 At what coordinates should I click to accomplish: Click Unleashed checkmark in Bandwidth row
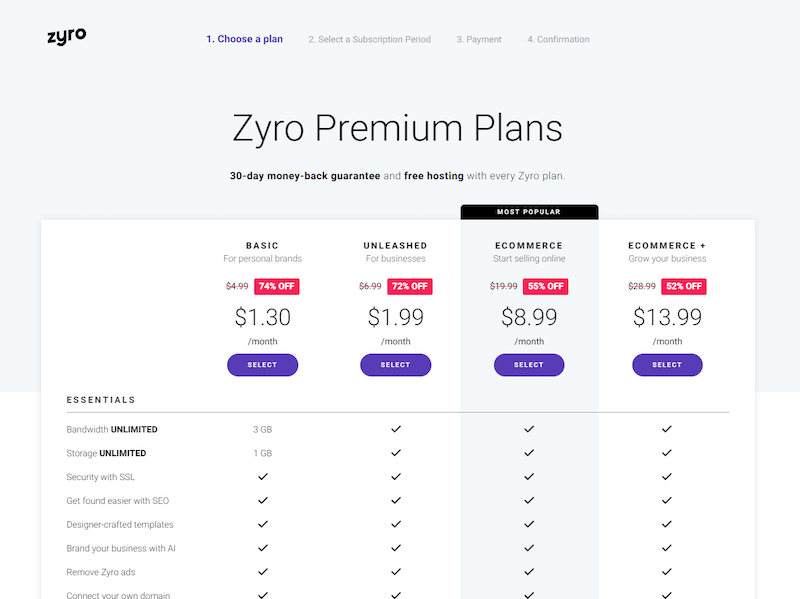point(396,429)
